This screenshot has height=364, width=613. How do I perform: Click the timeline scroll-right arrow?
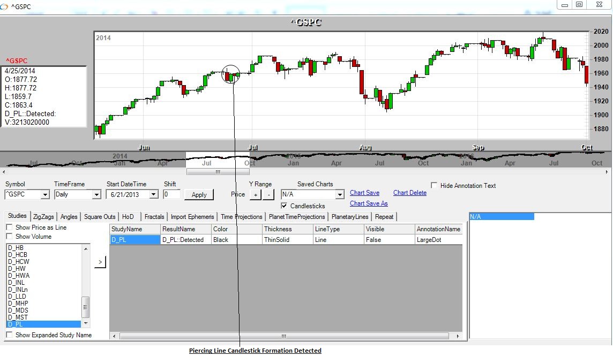(x=607, y=172)
